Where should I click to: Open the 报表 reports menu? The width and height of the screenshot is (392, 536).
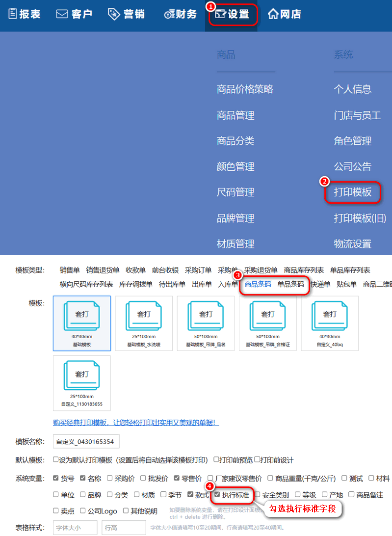point(24,14)
